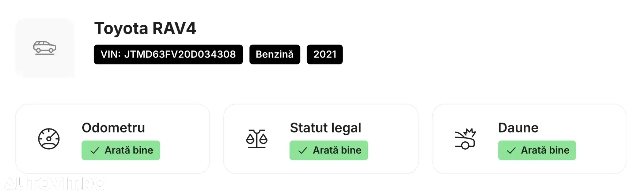Click checkmark in Daune status badge
Image resolution: width=644 pixels, height=194 pixels.
click(x=511, y=150)
